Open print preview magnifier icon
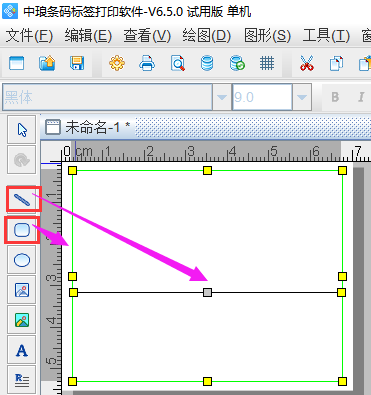Image resolution: width=371 pixels, height=395 pixels. (178, 63)
